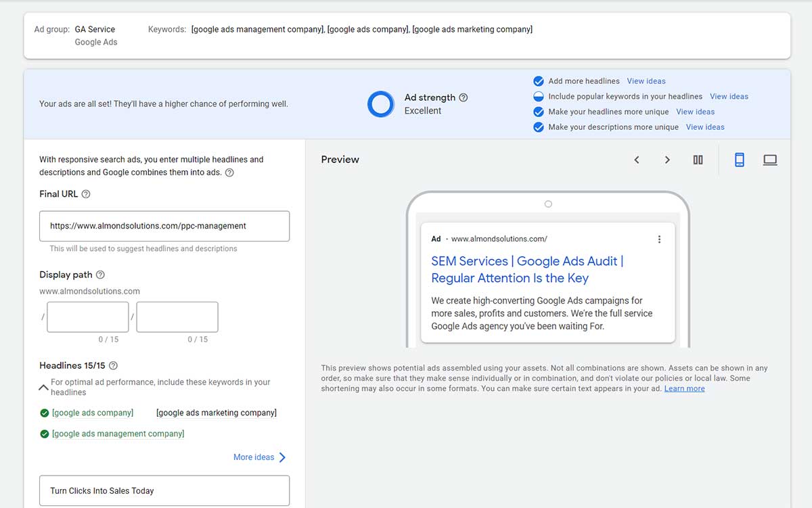Click help icon next to Final URL
The height and width of the screenshot is (508, 812).
pyautogui.click(x=86, y=194)
